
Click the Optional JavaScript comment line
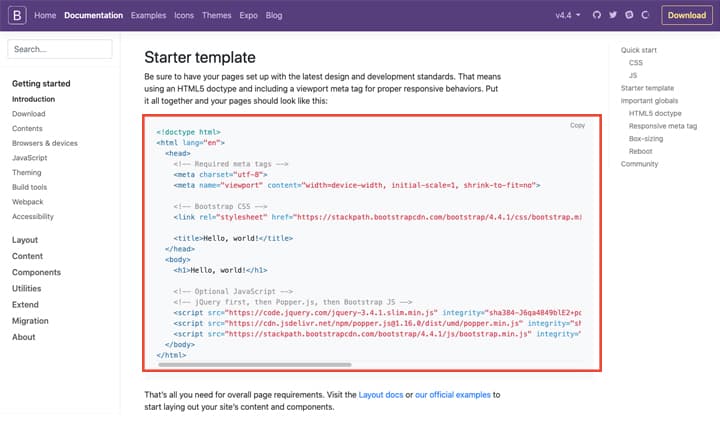coord(233,291)
